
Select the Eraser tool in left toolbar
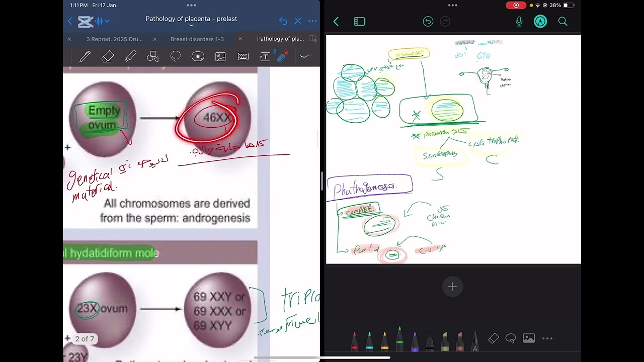107,57
